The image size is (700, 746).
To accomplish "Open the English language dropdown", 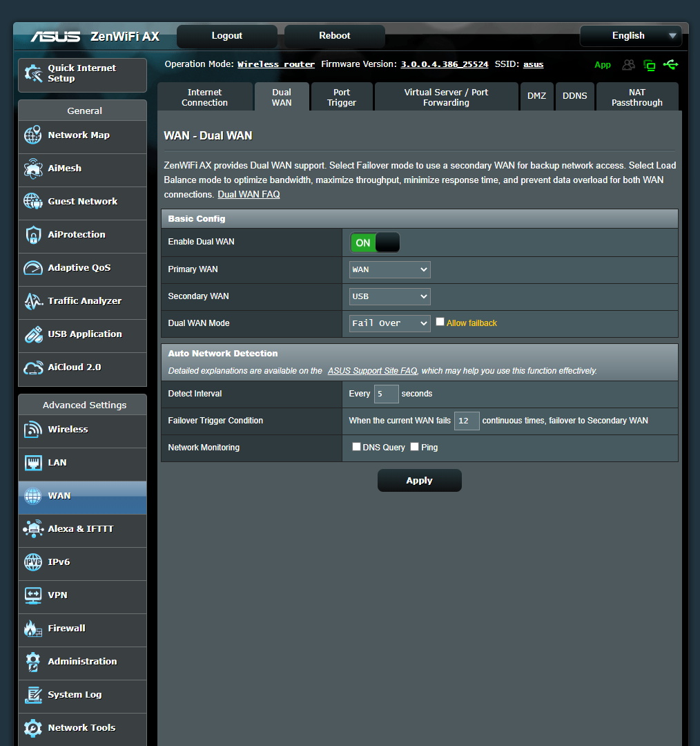I will 630,36.
